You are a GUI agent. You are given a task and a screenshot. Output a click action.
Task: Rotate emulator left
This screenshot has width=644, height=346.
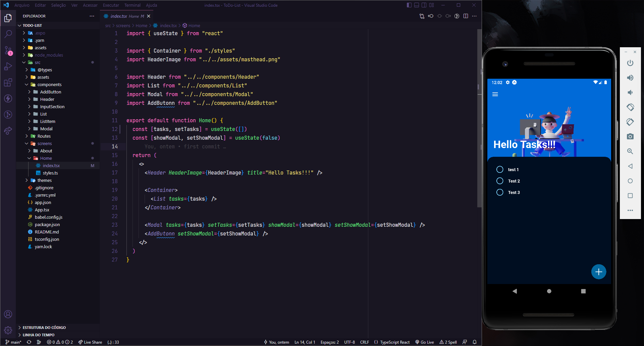coord(630,107)
